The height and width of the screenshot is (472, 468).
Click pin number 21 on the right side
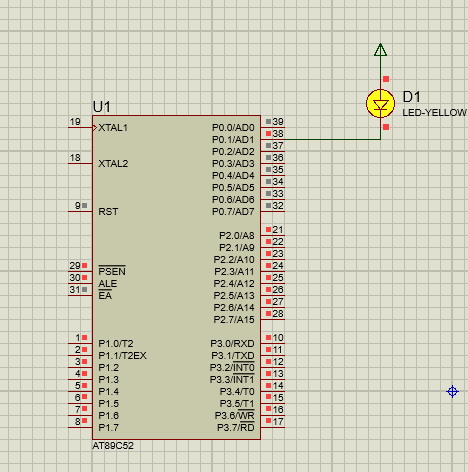pyautogui.click(x=278, y=230)
